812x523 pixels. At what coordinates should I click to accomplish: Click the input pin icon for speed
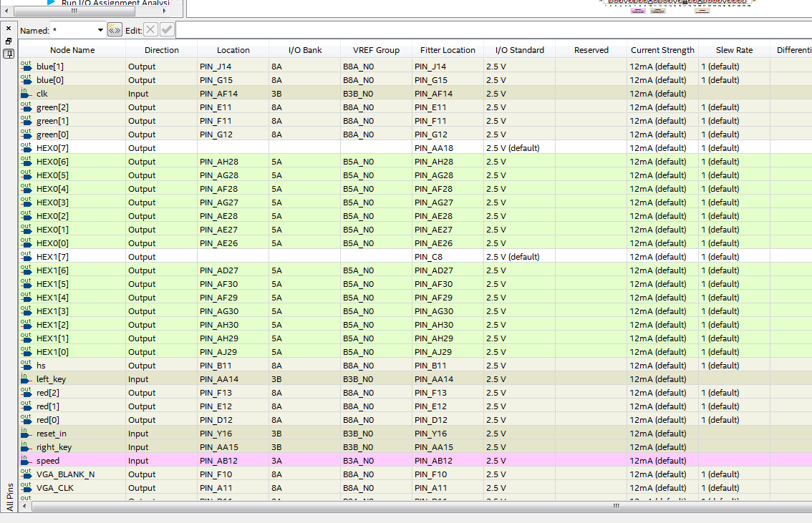click(26, 461)
